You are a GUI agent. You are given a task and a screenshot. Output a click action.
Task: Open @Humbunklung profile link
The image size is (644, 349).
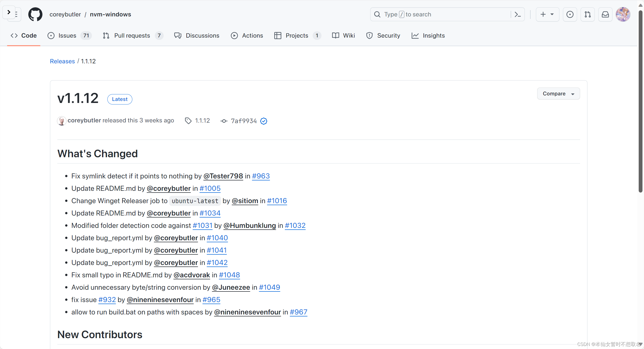click(x=250, y=226)
